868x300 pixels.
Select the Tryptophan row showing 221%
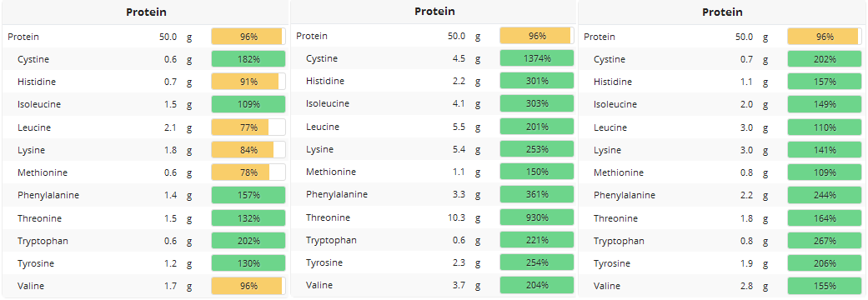pos(434,240)
